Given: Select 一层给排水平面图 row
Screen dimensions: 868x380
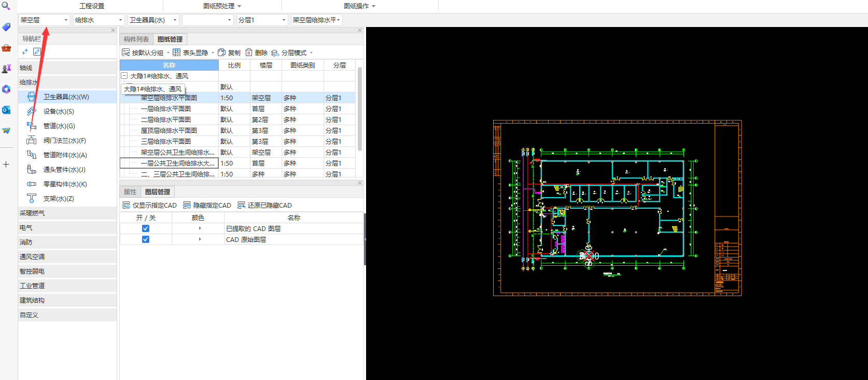Looking at the screenshot, I should 237,109.
